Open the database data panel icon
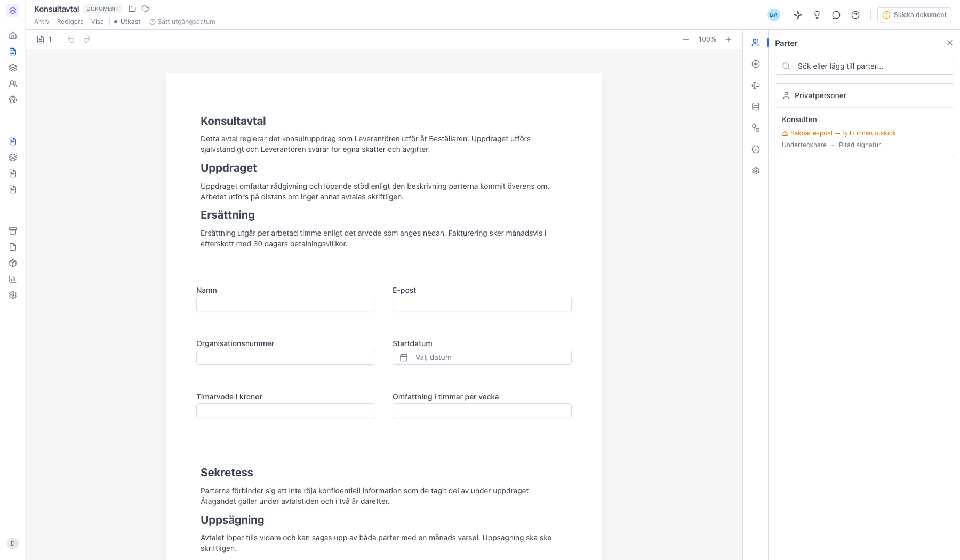 point(756,107)
